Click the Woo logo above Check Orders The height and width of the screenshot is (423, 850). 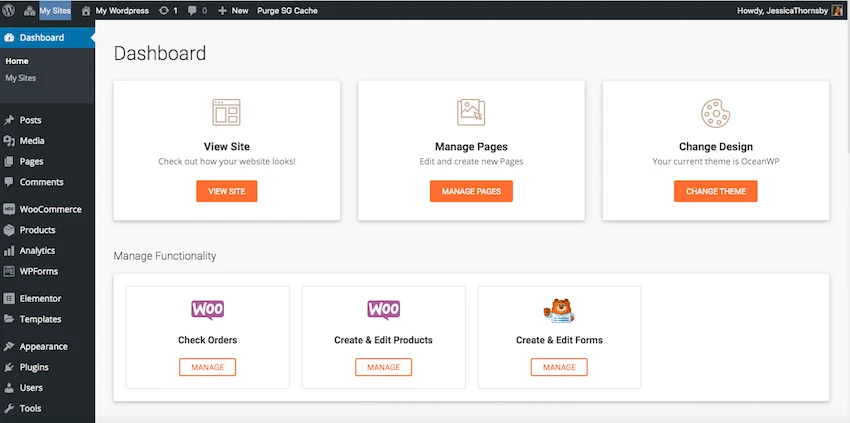tap(208, 310)
